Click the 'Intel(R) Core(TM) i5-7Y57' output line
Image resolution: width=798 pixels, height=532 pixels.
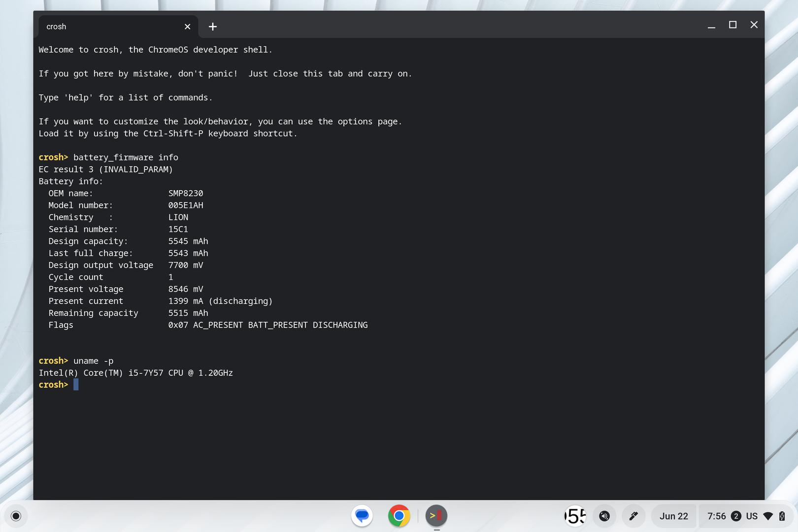[136, 373]
